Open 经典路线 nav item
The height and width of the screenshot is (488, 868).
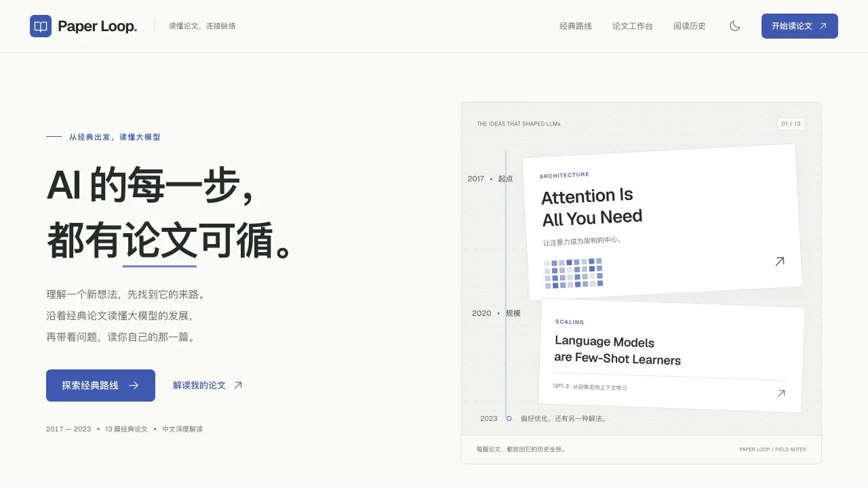(x=576, y=26)
